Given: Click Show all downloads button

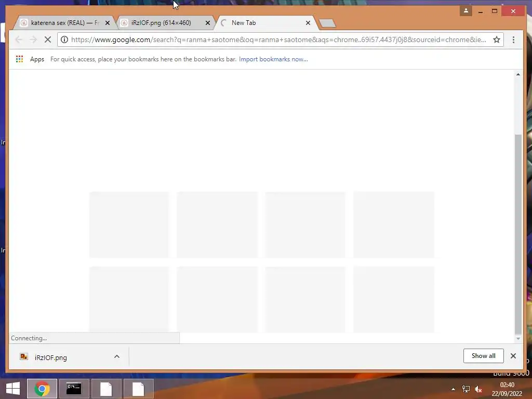Looking at the screenshot, I should coord(484,356).
